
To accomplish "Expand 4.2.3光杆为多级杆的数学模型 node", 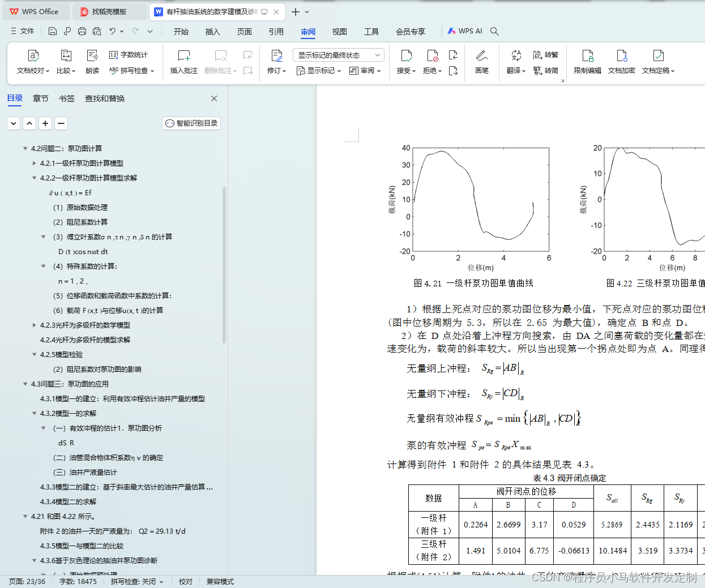I will click(x=34, y=325).
